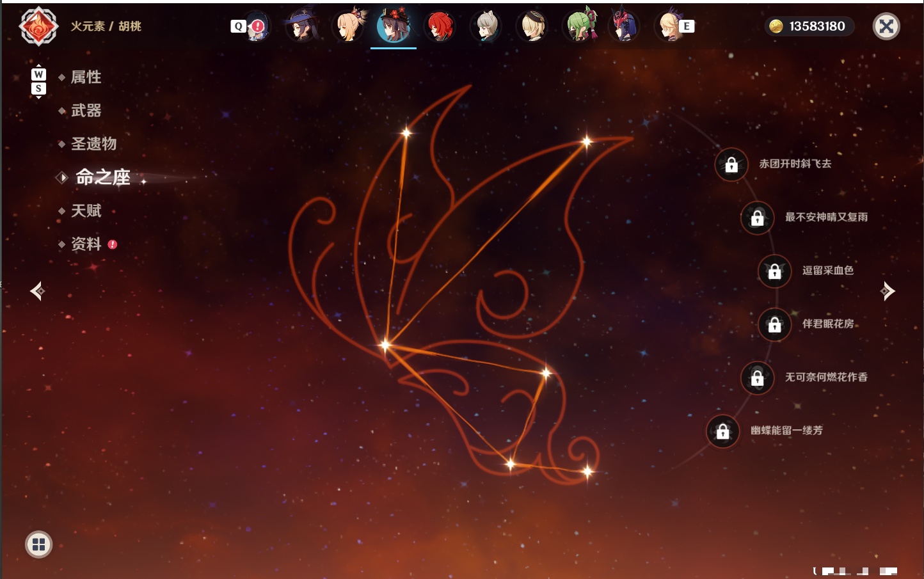Switch to the purple witch-hat character avatar
Viewport: 924px width, 579px height.
pyautogui.click(x=301, y=26)
